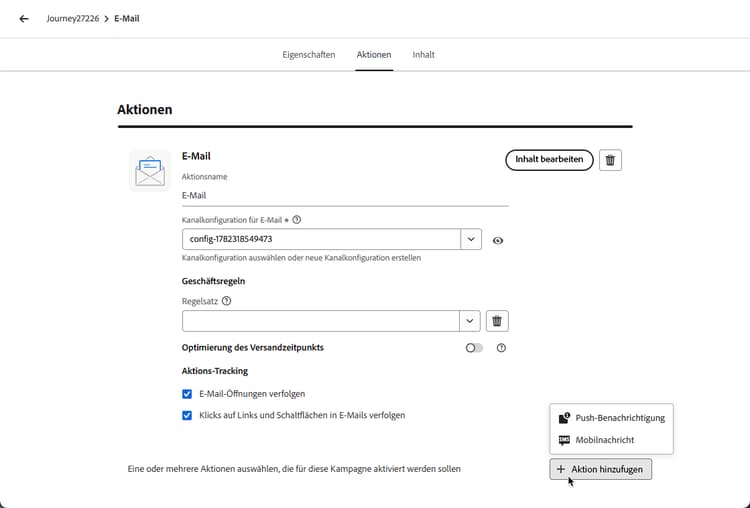Select the Aktionen tab
This screenshot has height=508, width=750.
tap(374, 55)
